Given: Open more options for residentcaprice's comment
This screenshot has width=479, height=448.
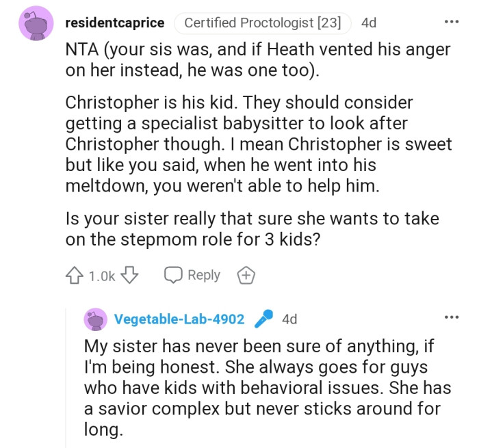Looking at the screenshot, I should pyautogui.click(x=452, y=22).
